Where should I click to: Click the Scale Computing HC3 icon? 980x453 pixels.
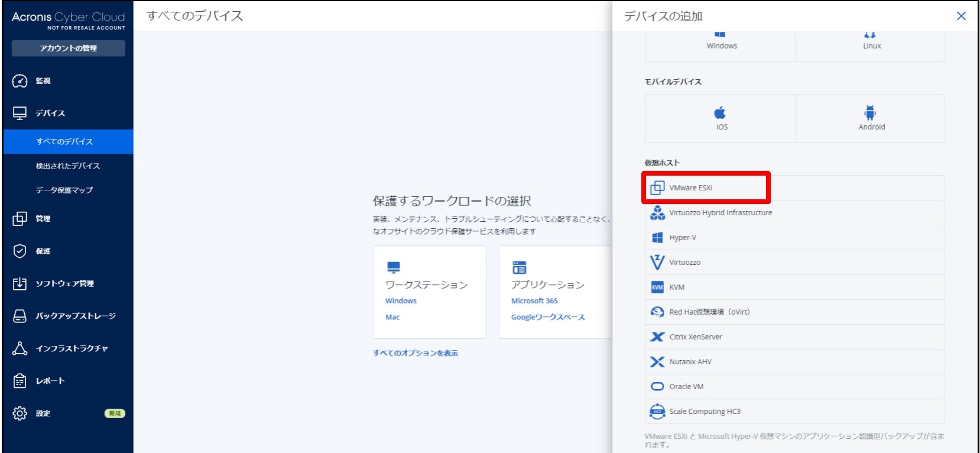[x=657, y=411]
